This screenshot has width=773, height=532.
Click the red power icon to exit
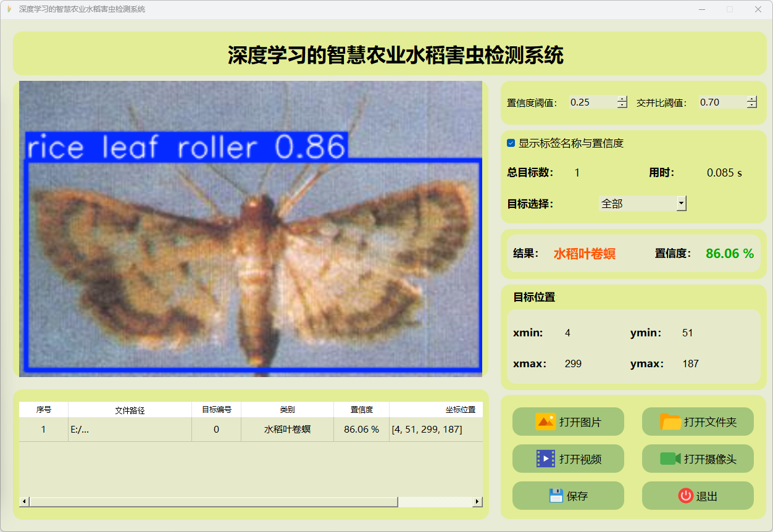coord(685,496)
